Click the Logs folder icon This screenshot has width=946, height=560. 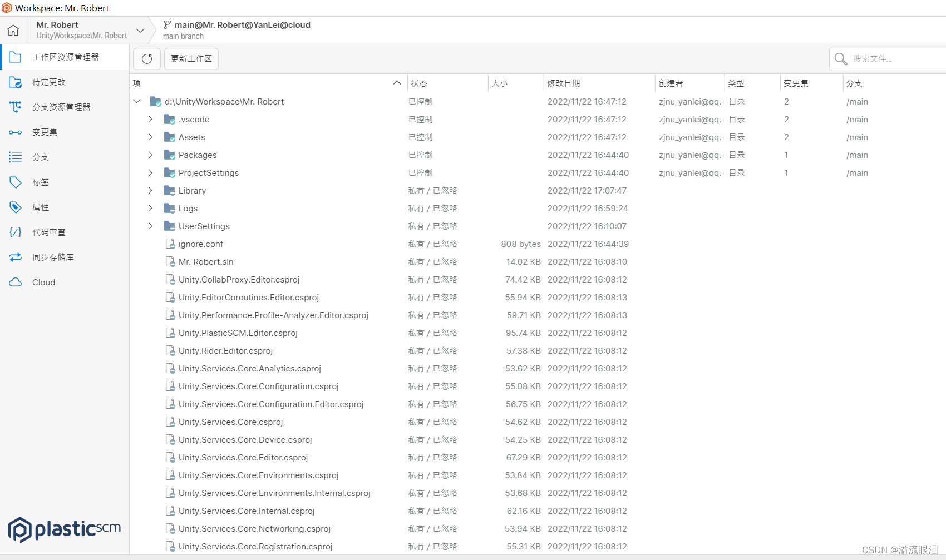170,209
